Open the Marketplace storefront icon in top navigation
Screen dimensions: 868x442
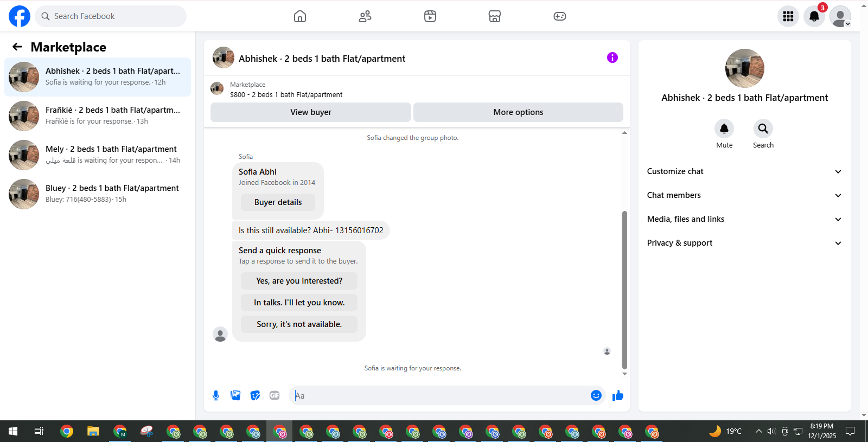(x=495, y=16)
